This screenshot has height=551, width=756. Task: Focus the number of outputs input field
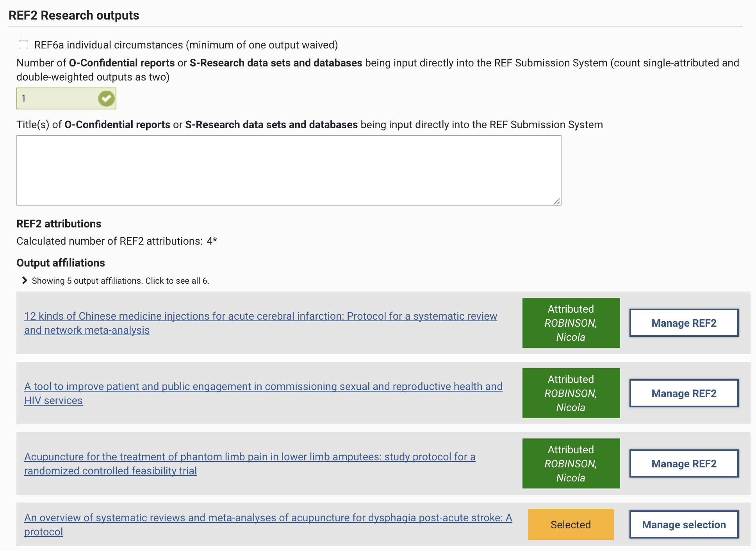coord(57,98)
